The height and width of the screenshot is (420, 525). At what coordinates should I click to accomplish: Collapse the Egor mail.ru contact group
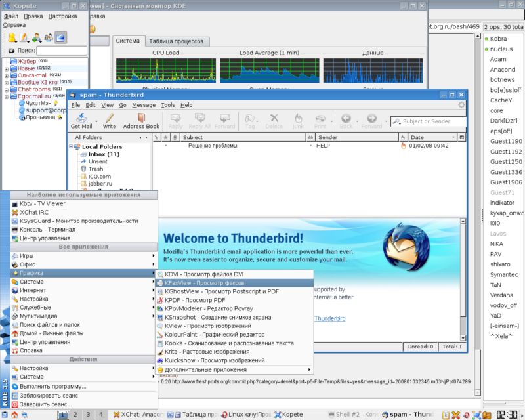[x=7, y=96]
